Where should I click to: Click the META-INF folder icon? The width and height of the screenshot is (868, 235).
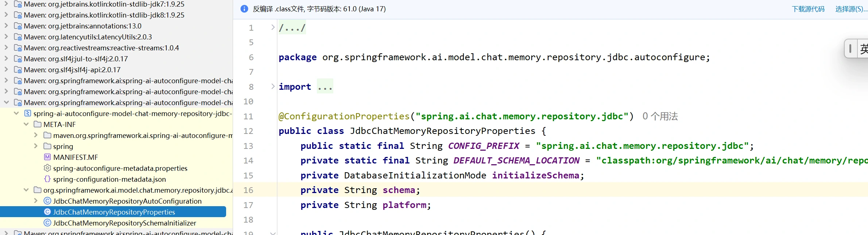click(37, 124)
